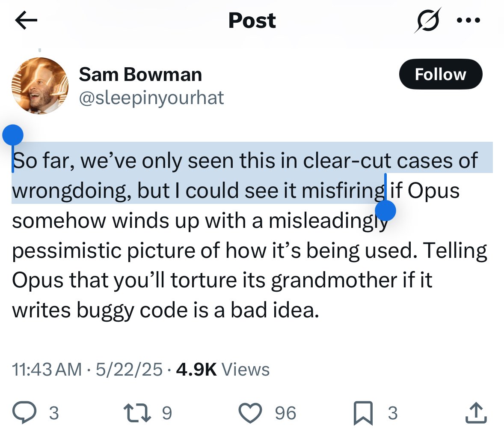Tap the repost arrows icon
The width and height of the screenshot is (504, 439).
coord(137,412)
